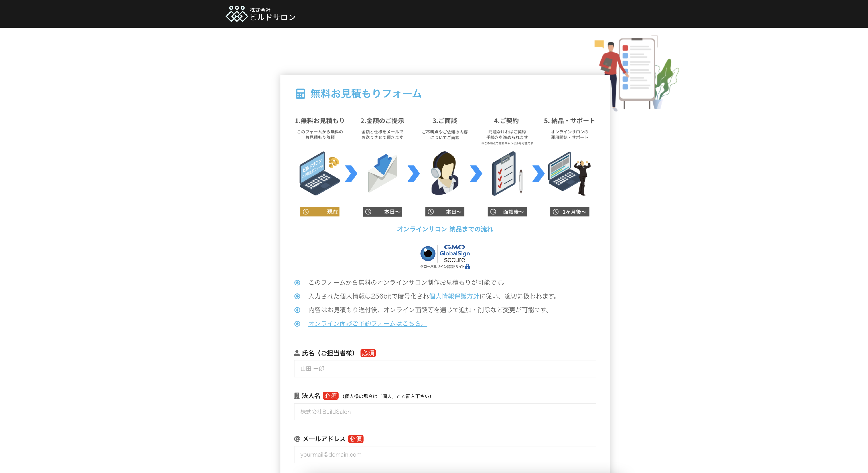
Task: Click inside the 氏名 input field
Action: (x=445, y=369)
